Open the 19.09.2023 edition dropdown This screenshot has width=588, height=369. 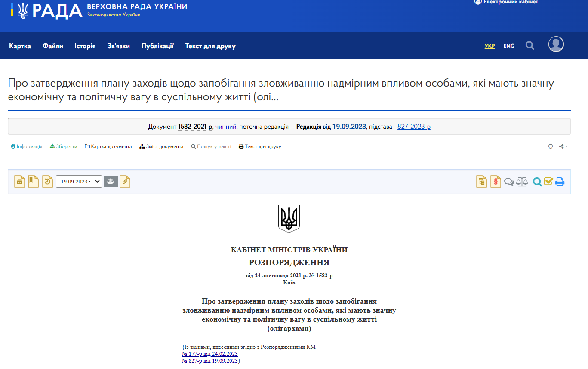79,182
